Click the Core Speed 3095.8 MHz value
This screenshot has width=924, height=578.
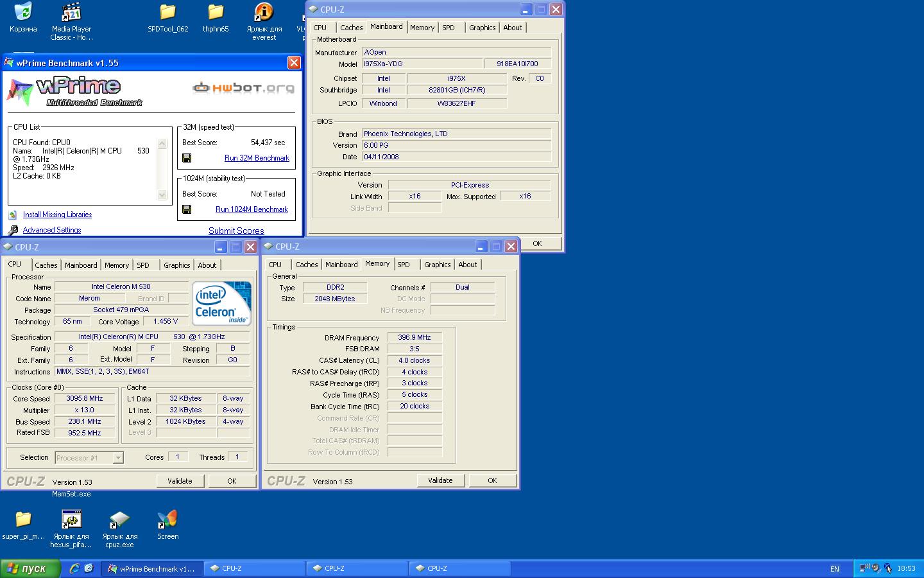85,398
